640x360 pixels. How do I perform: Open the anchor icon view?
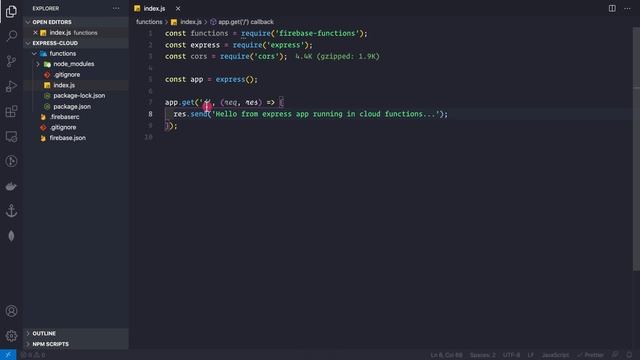pos(11,211)
